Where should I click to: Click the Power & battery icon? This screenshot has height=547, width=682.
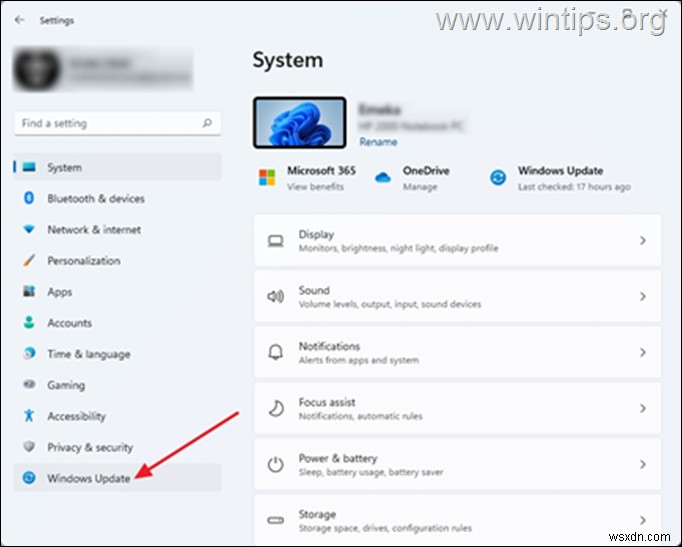(x=275, y=464)
